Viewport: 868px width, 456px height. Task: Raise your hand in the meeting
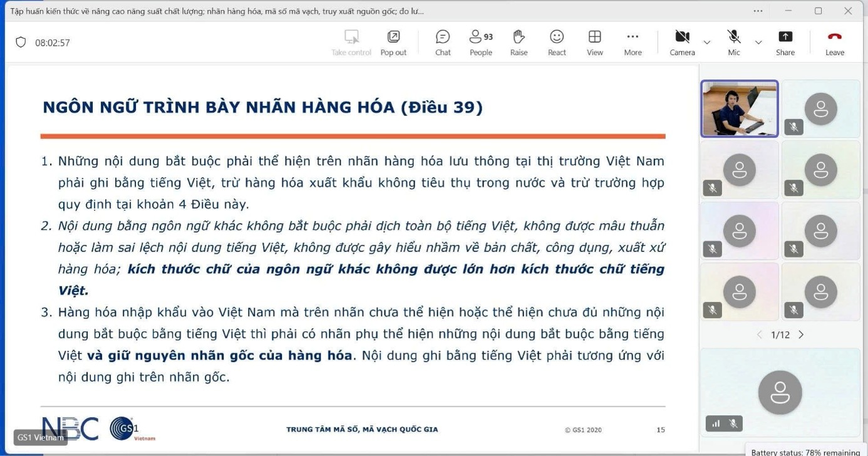click(x=519, y=43)
